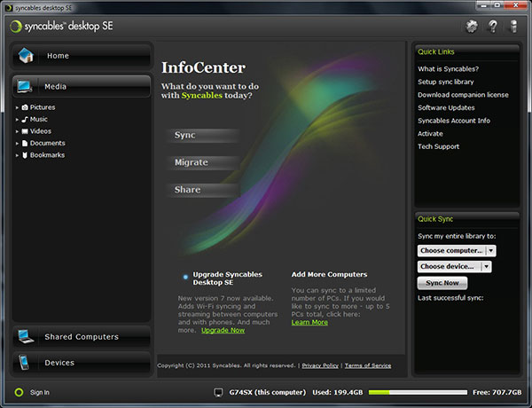Click the Migrate option in InfoCenter
Screen dimensions: 532x408
coord(204,162)
